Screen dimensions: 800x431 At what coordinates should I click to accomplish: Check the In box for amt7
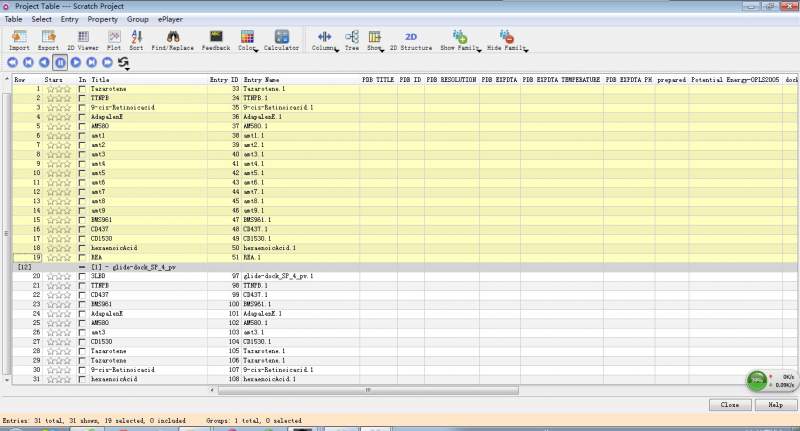82,192
